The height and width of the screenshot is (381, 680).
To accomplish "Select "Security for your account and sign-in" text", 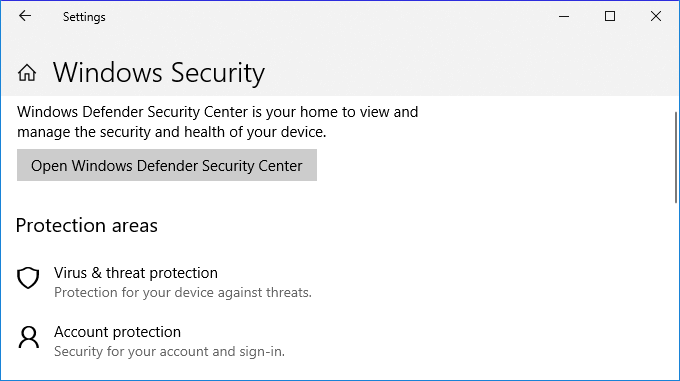I will pyautogui.click(x=169, y=352).
